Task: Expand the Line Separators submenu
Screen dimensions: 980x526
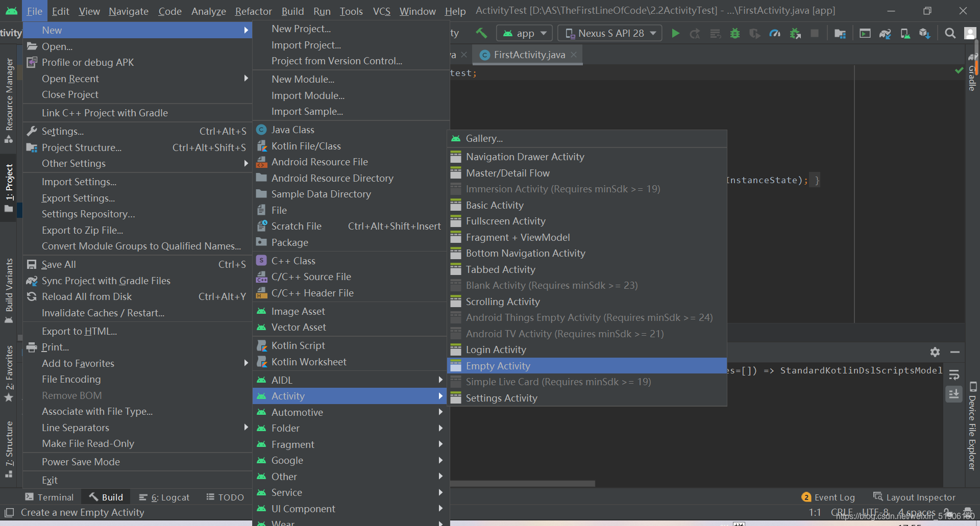Action: click(x=137, y=428)
